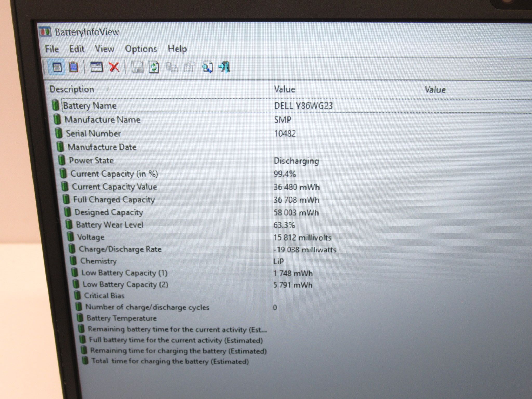Select the Charge/Discharge Rate row
The image size is (532, 399).
(301, 249)
